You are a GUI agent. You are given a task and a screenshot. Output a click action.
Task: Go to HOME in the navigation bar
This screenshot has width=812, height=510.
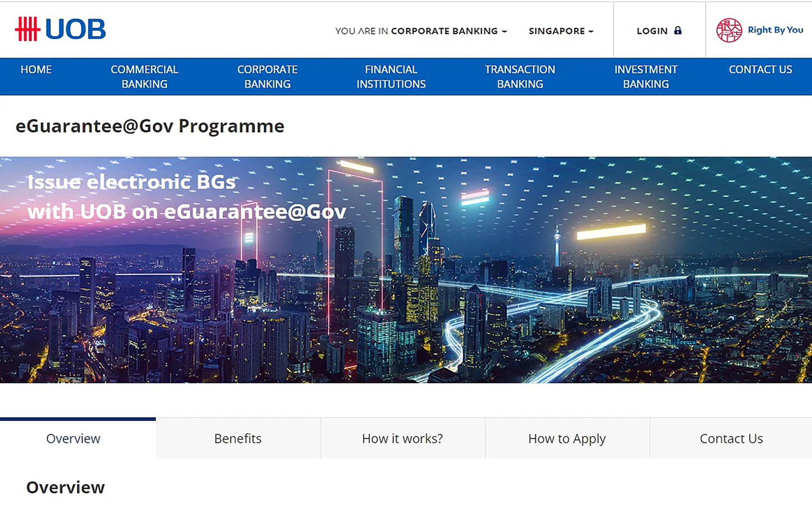tap(36, 69)
